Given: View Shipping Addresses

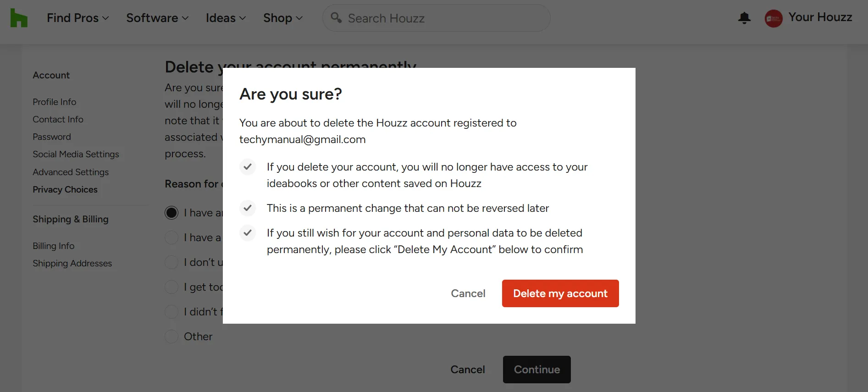Looking at the screenshot, I should tap(72, 263).
